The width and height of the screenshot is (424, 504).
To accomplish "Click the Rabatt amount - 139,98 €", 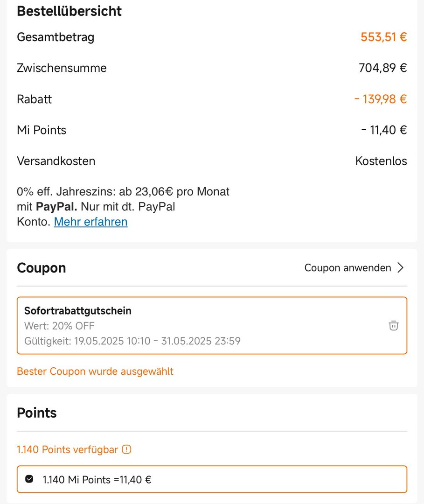I will (x=380, y=99).
